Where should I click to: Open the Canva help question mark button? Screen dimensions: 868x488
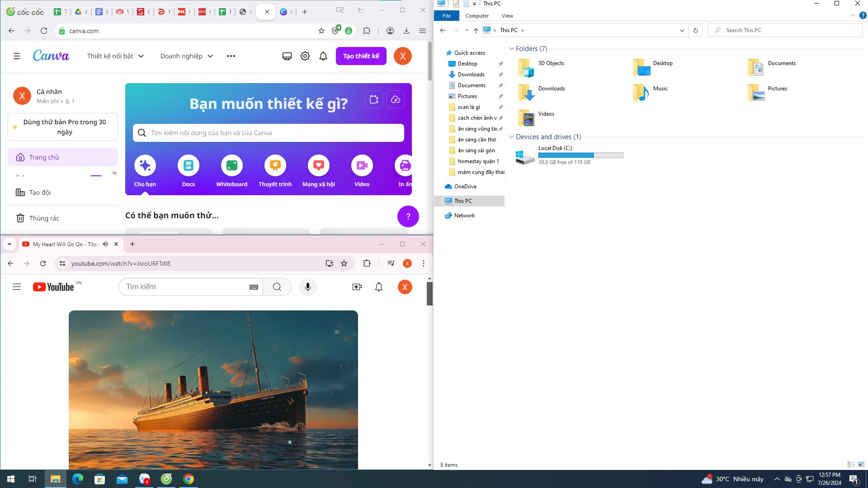(x=408, y=216)
